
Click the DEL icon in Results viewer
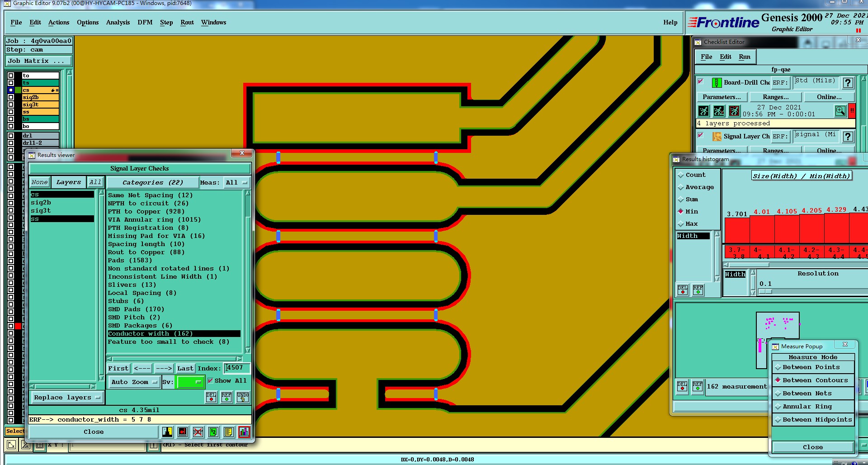click(211, 397)
